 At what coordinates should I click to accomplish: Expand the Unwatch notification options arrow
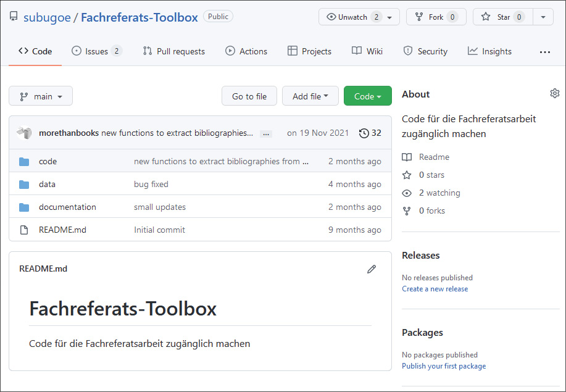(x=390, y=17)
